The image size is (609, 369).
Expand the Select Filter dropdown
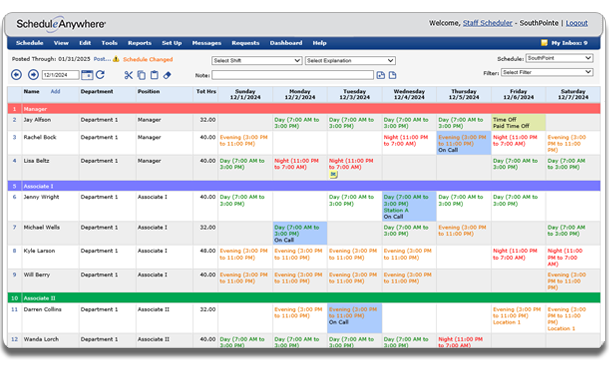(547, 72)
